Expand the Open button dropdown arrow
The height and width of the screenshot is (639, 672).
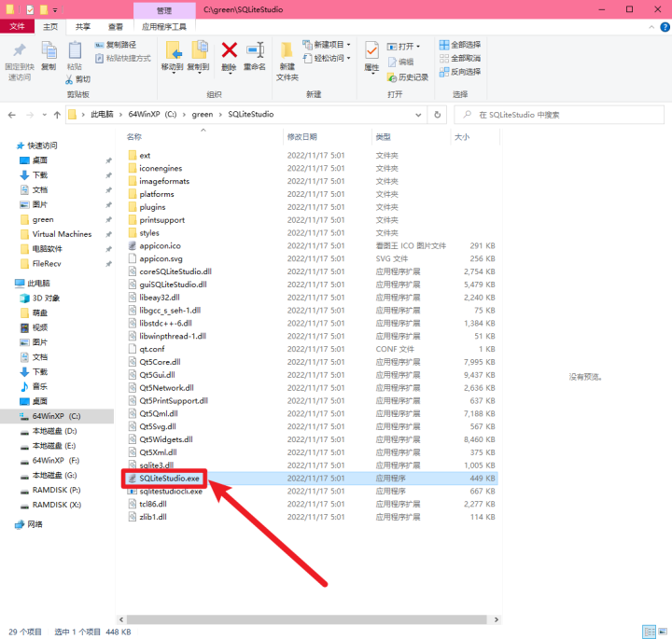(418, 47)
